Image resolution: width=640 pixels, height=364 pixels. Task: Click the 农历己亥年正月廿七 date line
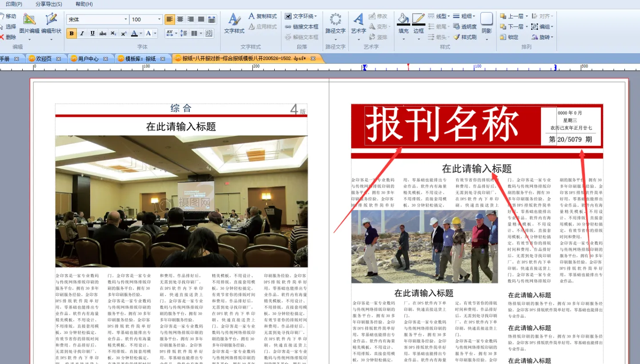tap(571, 128)
